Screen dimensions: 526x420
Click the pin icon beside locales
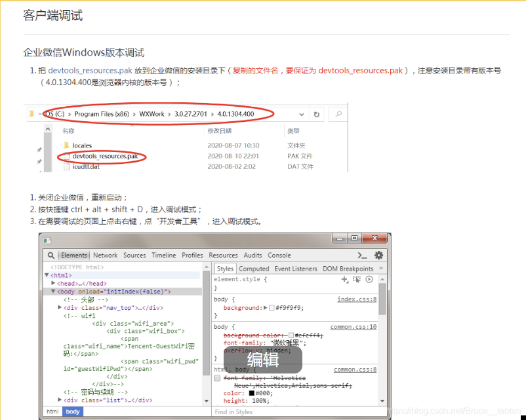pos(39,149)
